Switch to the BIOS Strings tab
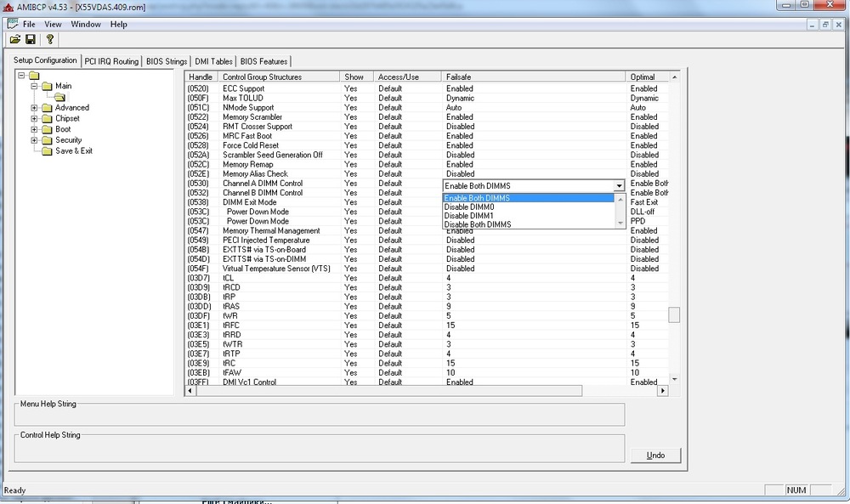850x504 pixels. (x=166, y=61)
